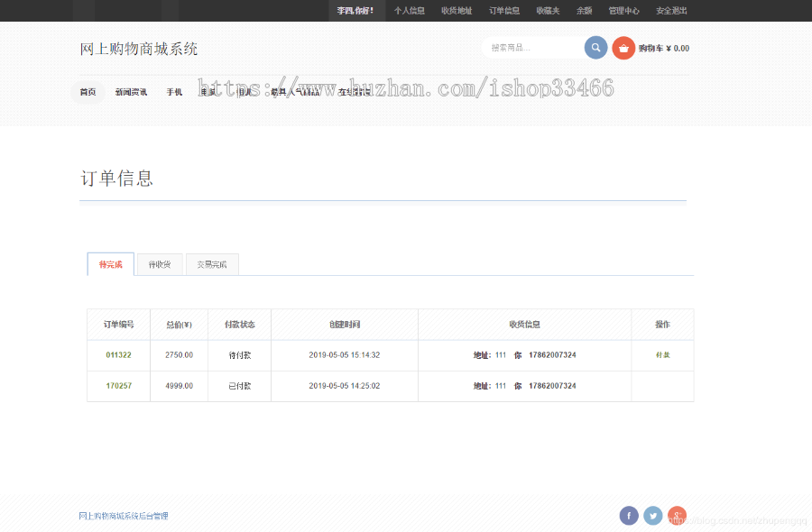Click shipping info for order 011322
Image resolution: width=812 pixels, height=532 pixels.
[524, 355]
